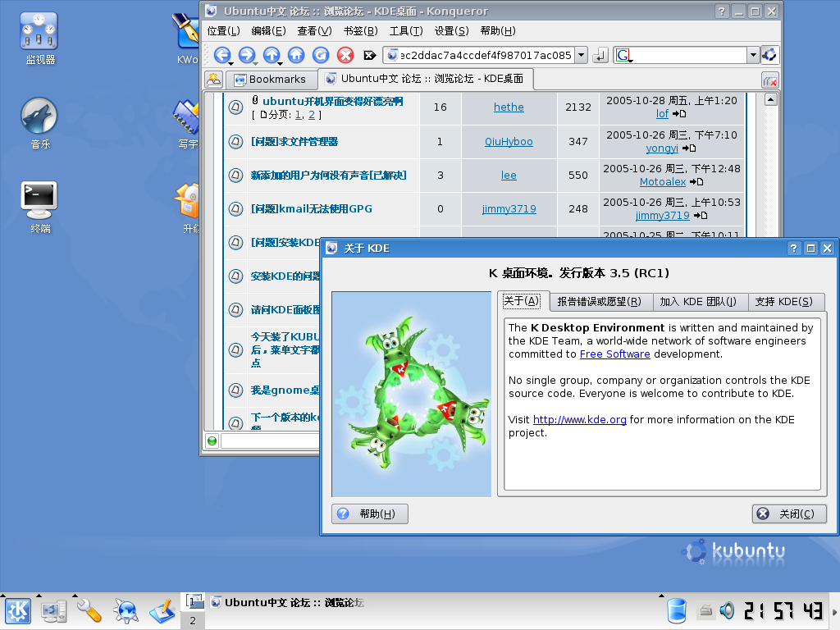The image size is (840, 630).
Task: Go to page 2 of the ubuntu thread
Action: click(x=311, y=115)
